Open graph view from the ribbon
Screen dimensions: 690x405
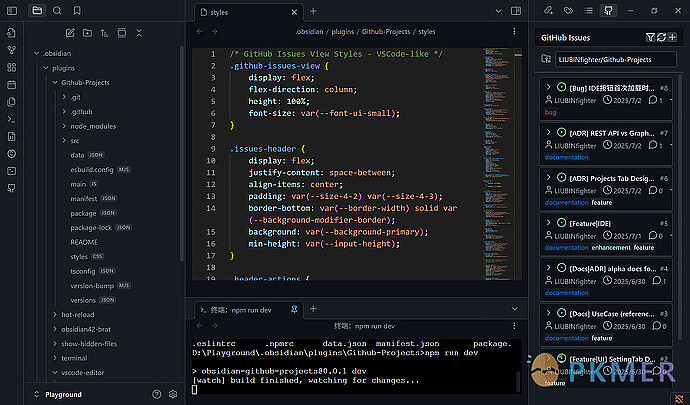click(12, 50)
